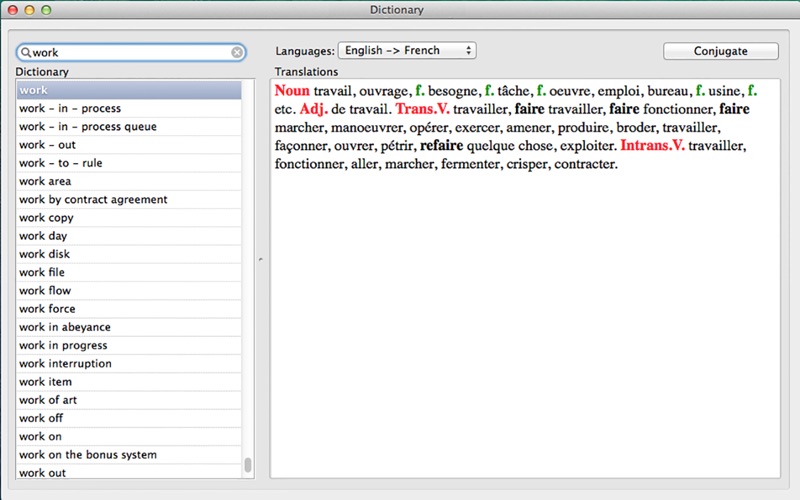Open the Languages English -> French dropdown
Screen dimensions: 800x500
click(x=407, y=51)
